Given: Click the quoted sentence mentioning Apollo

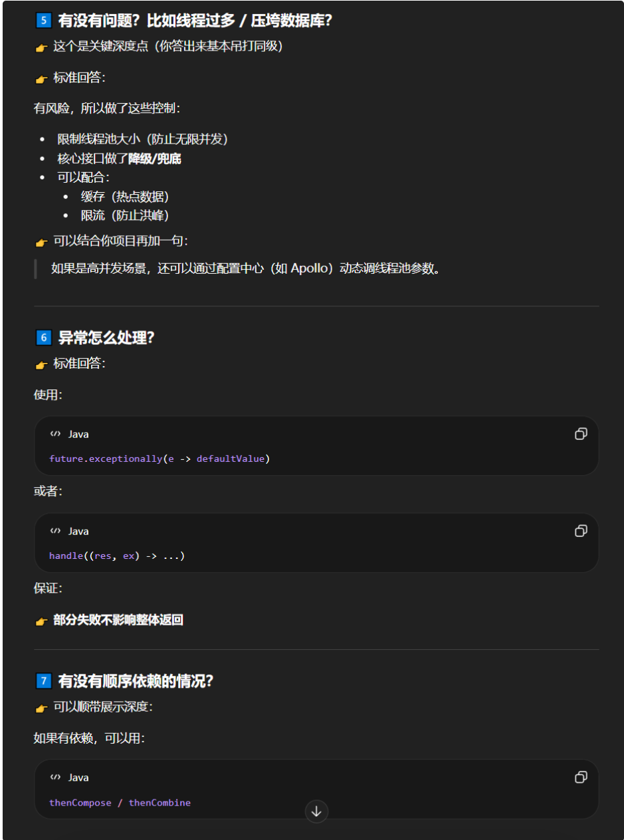Looking at the screenshot, I should [x=246, y=269].
